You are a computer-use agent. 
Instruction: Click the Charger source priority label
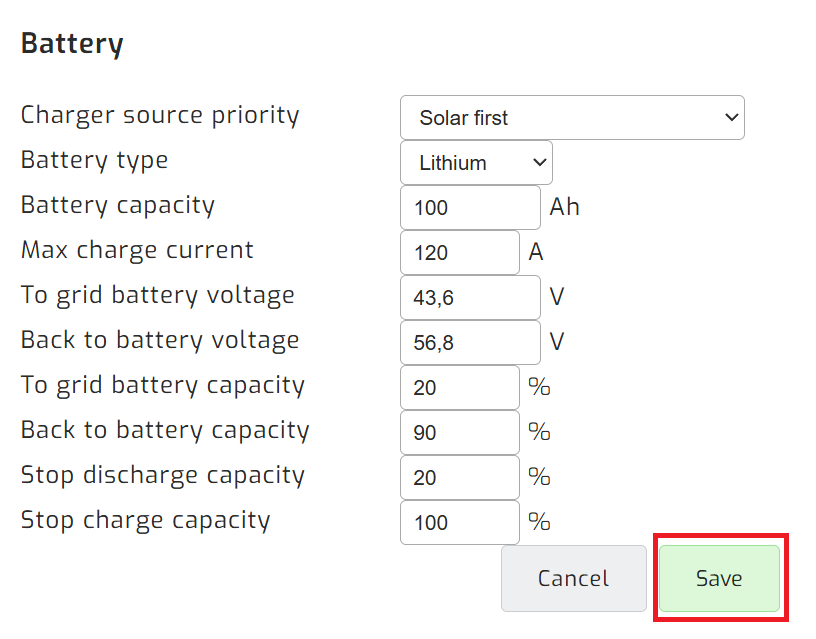coord(160,115)
